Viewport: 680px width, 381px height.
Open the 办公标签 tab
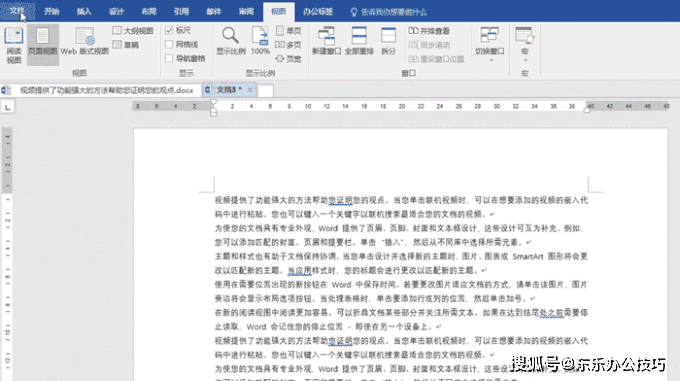[x=318, y=11]
